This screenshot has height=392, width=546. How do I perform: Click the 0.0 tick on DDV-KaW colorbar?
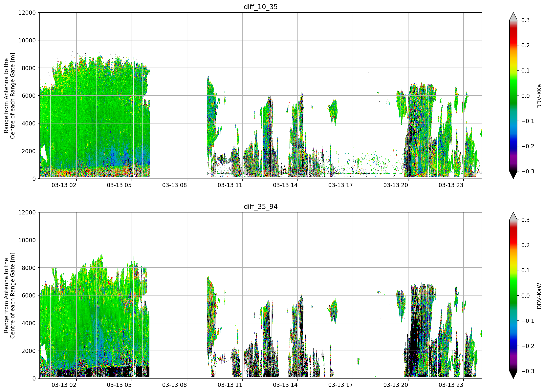pyautogui.click(x=526, y=296)
